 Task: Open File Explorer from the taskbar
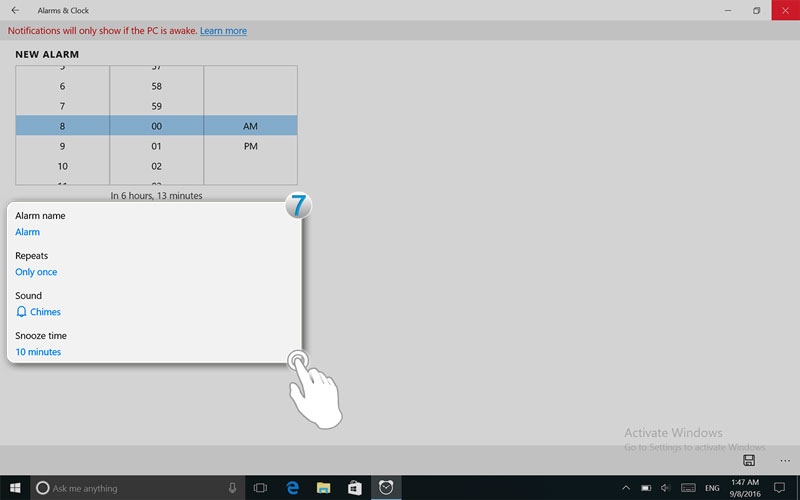pyautogui.click(x=323, y=488)
